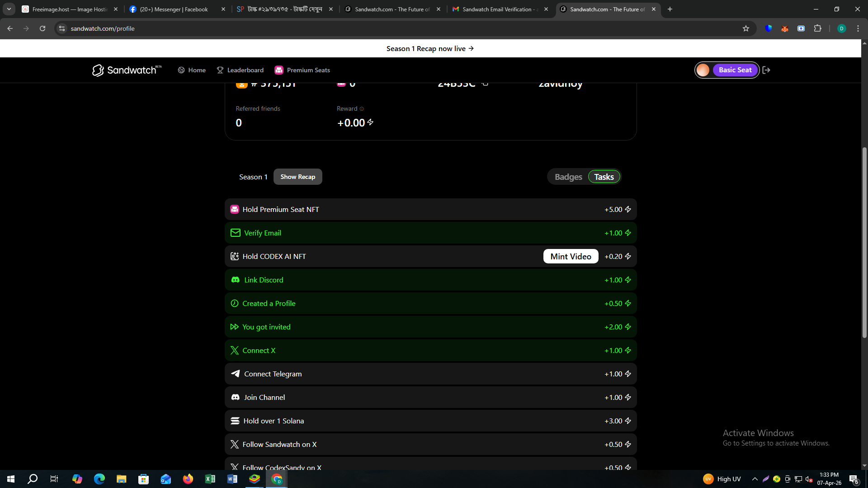Open the tab search dropdown arrow
This screenshot has height=488, width=868.
pos(9,9)
